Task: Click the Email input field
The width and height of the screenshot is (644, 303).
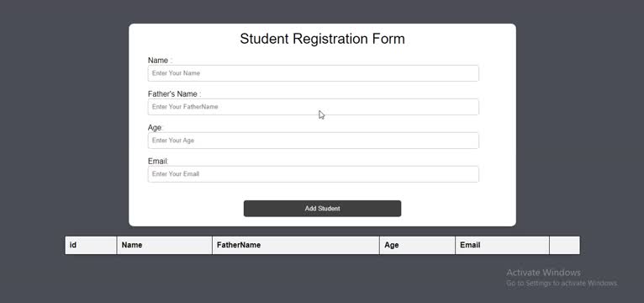Action: click(313, 174)
